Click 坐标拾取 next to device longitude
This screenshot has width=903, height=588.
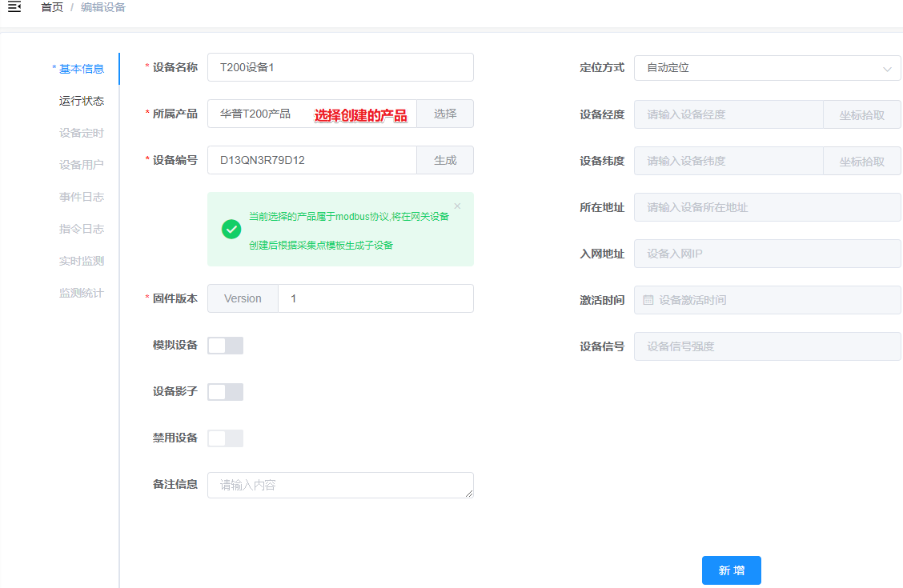pos(861,114)
